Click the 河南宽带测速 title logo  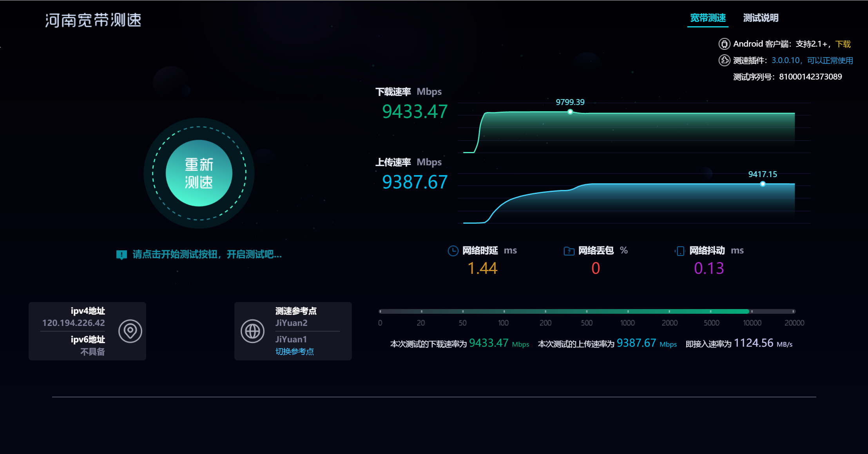[x=93, y=20]
